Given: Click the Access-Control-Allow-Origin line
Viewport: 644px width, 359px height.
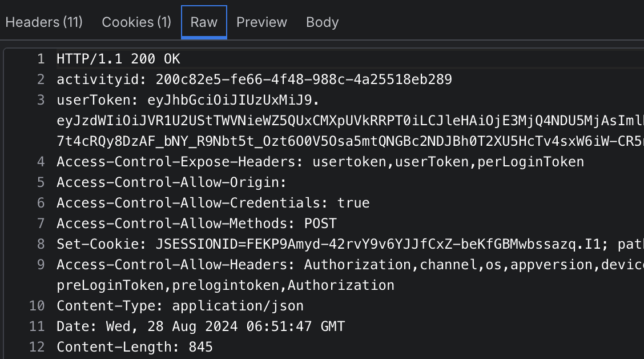Looking at the screenshot, I should [171, 182].
